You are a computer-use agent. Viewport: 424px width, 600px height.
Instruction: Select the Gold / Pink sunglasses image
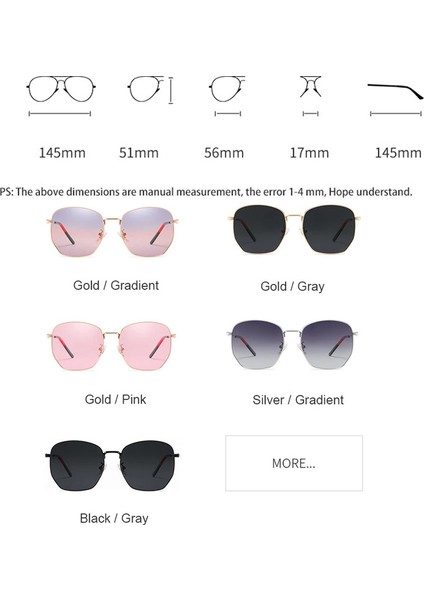point(111,346)
